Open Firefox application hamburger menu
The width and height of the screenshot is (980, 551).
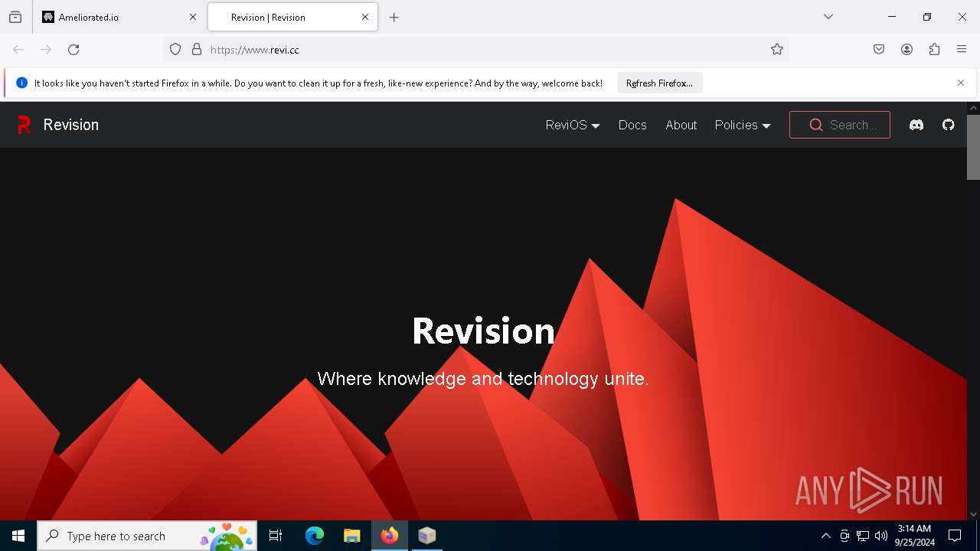coord(962,50)
